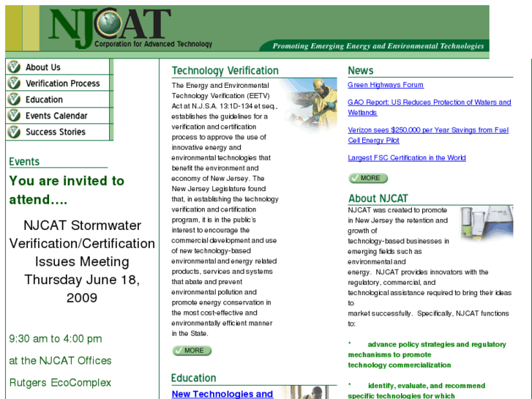Click the Education section heading in center column
This screenshot has width=532, height=399.
tap(193, 378)
